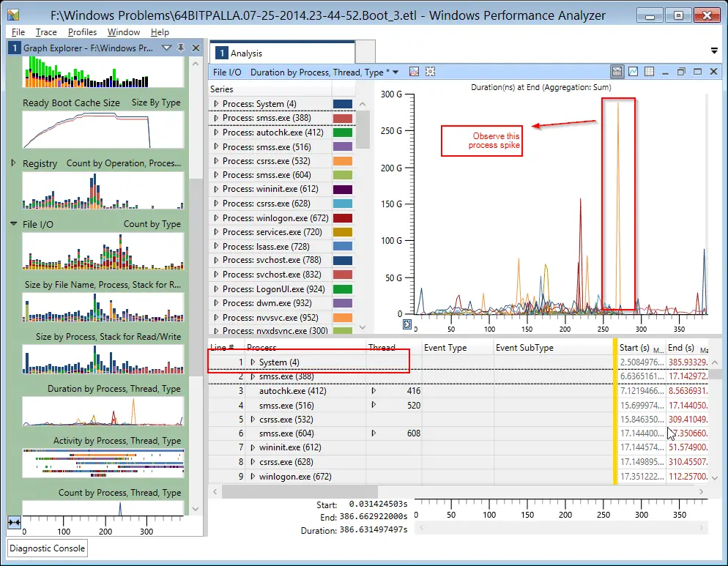Screen dimensions: 728x566
Task: Select smss.exe (604) table row
Action: [286, 433]
